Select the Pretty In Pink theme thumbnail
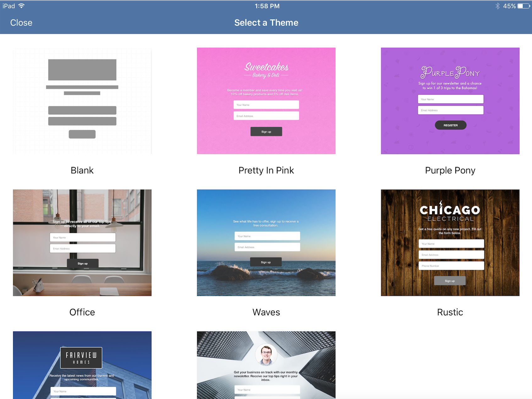Screen dimensions: 532x399 [x=266, y=101]
